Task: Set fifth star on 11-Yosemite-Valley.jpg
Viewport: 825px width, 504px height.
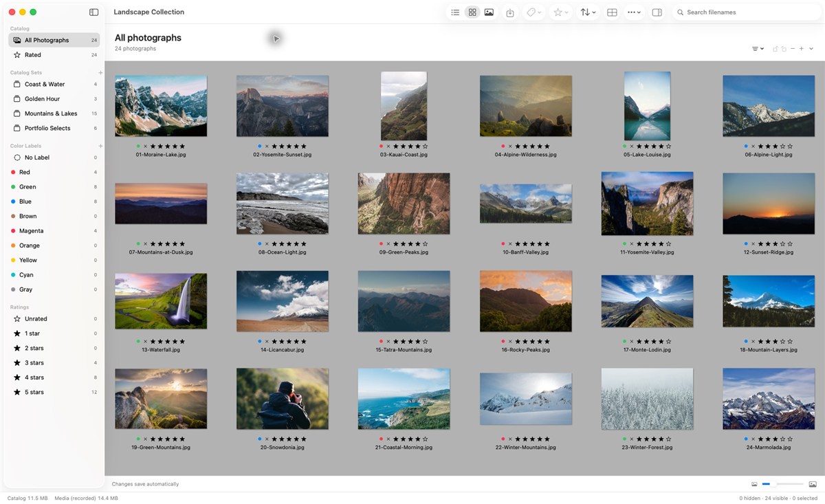Action: pos(668,244)
